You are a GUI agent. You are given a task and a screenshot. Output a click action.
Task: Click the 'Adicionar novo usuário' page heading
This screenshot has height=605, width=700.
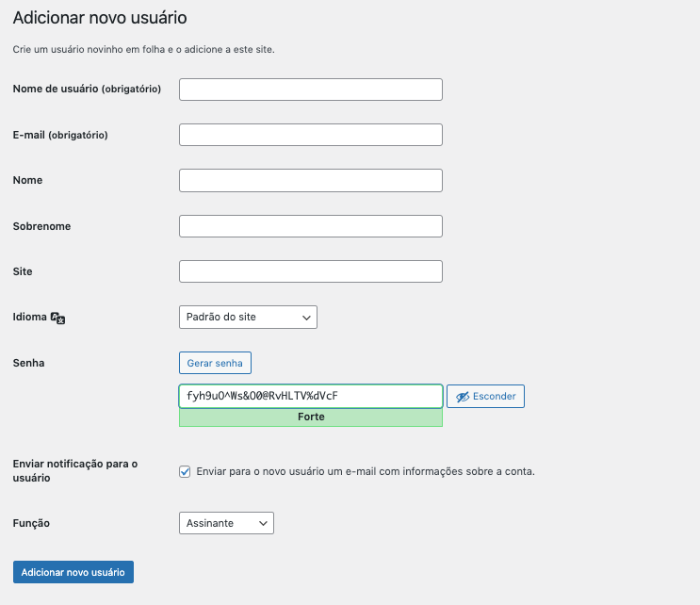pyautogui.click(x=100, y=18)
